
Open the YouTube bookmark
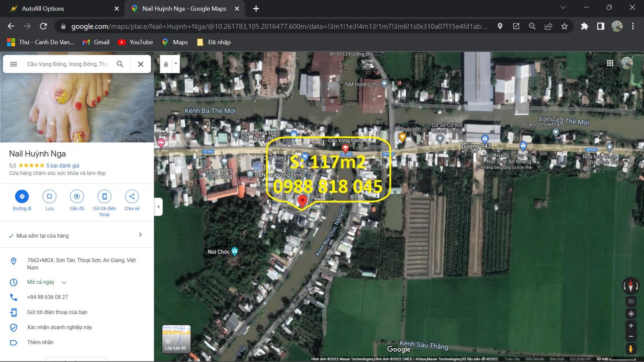coord(135,42)
